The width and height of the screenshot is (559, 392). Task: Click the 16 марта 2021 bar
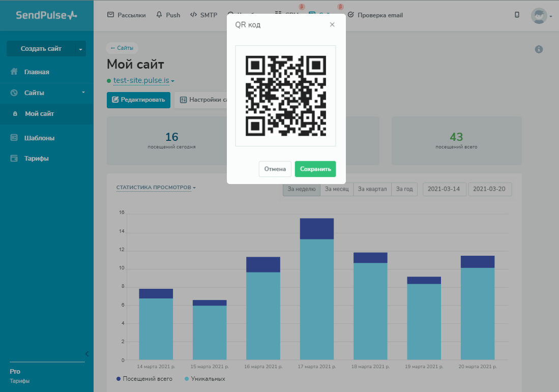263,308
